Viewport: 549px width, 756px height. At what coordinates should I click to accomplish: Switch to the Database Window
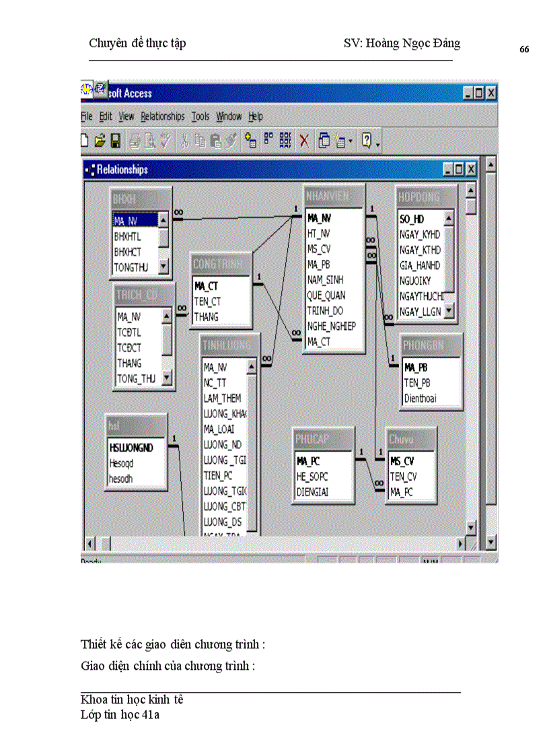point(324,139)
